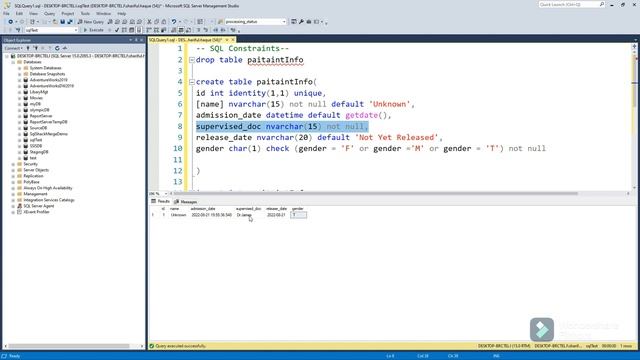Click the Paste clipboard icon

pos(164,22)
